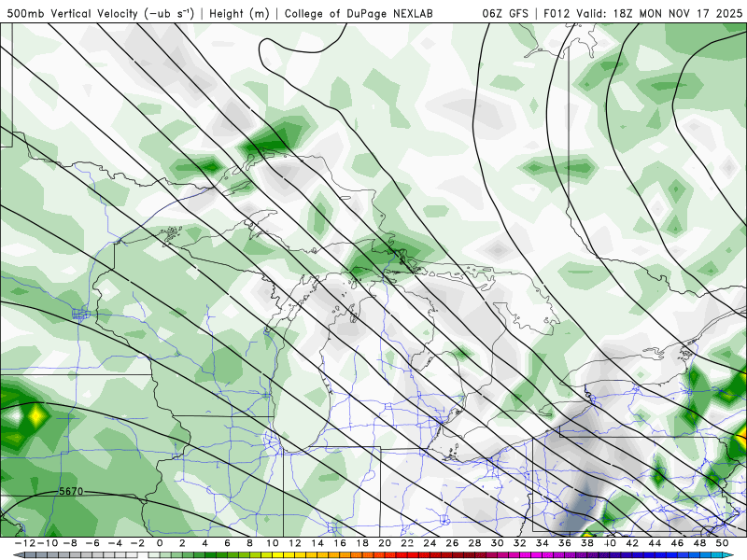The height and width of the screenshot is (560, 747).
Task: Select the '-2' color scale label
Action: pyautogui.click(x=137, y=543)
